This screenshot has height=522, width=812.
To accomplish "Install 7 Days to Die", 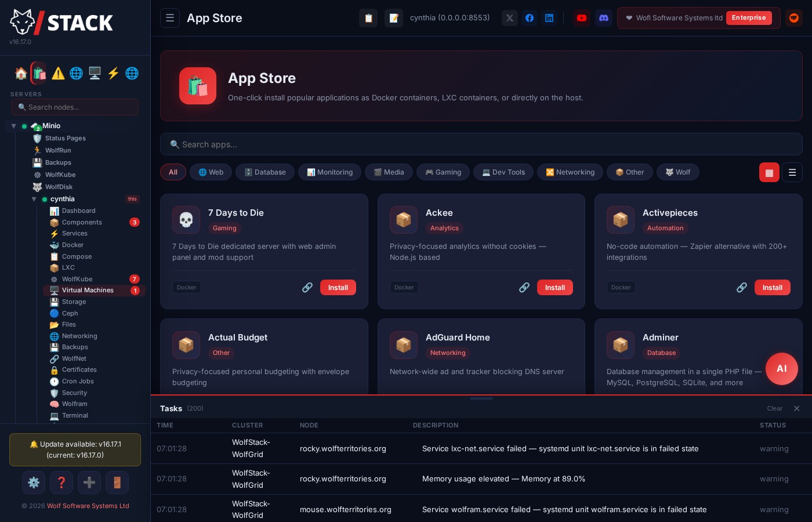I will [x=338, y=288].
